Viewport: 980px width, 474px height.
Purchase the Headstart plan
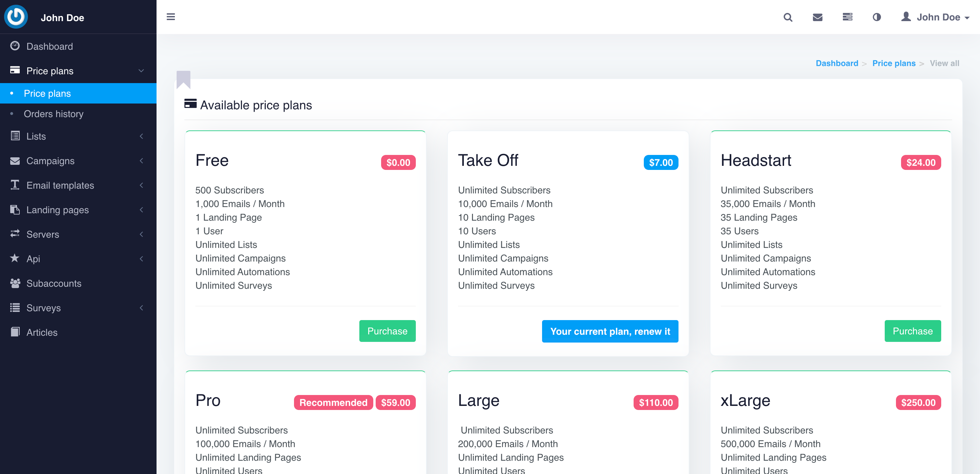(x=913, y=331)
